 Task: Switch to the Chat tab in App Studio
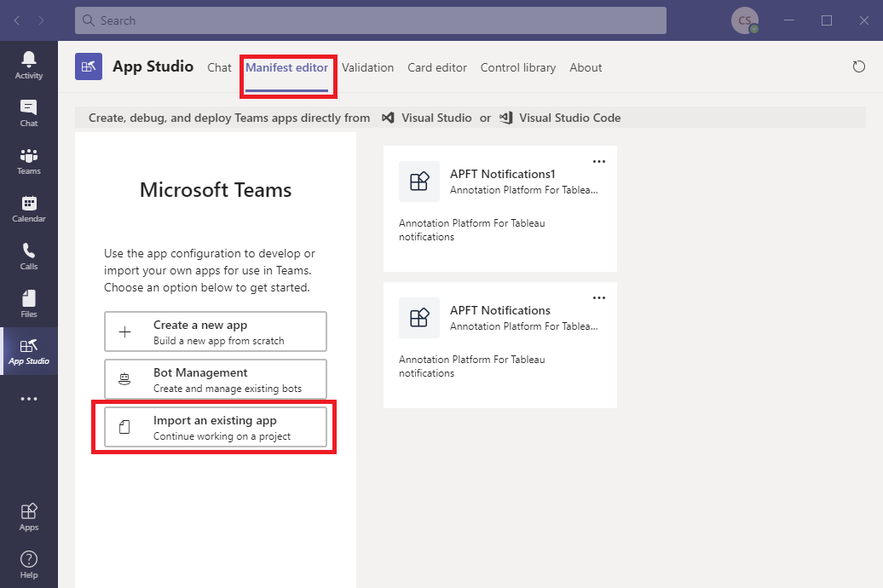click(219, 67)
